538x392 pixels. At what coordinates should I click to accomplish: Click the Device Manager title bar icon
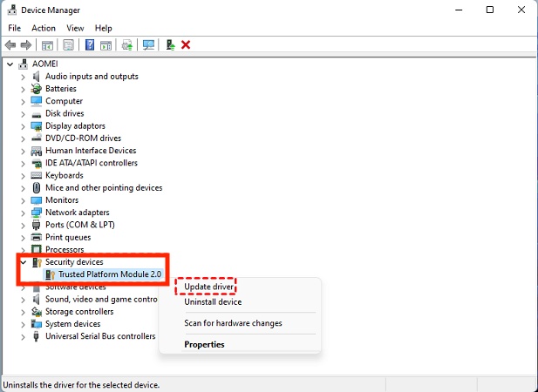click(12, 10)
